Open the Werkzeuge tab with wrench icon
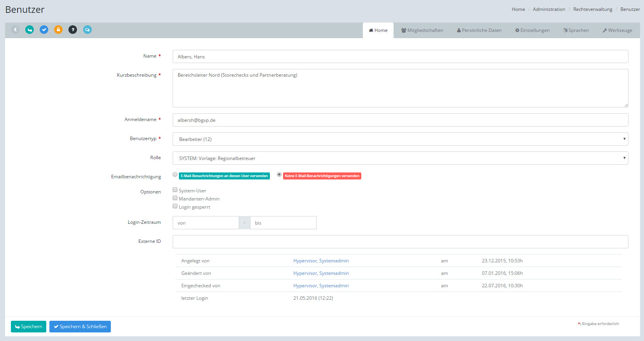 617,30
